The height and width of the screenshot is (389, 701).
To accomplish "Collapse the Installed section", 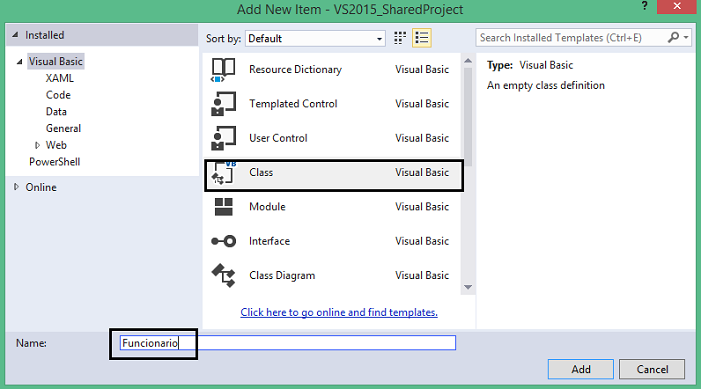I will (15, 34).
